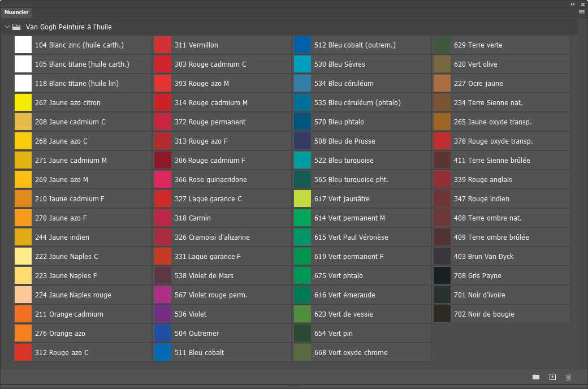588x389 pixels.
Task: Click the create new swatch icon
Action: coord(552,377)
